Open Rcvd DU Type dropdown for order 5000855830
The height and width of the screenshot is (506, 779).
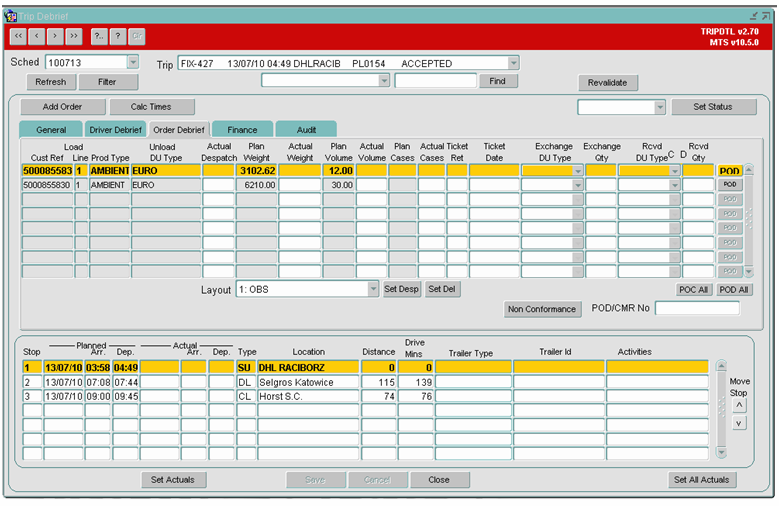click(x=674, y=185)
